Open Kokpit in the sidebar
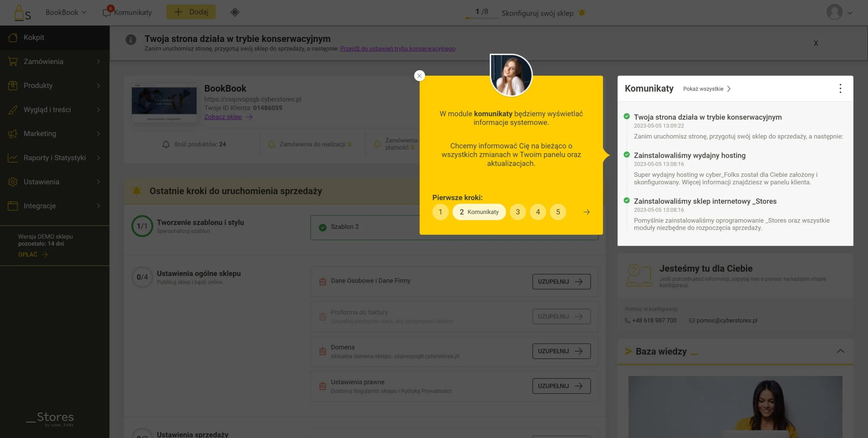The height and width of the screenshot is (438, 868). coord(55,37)
